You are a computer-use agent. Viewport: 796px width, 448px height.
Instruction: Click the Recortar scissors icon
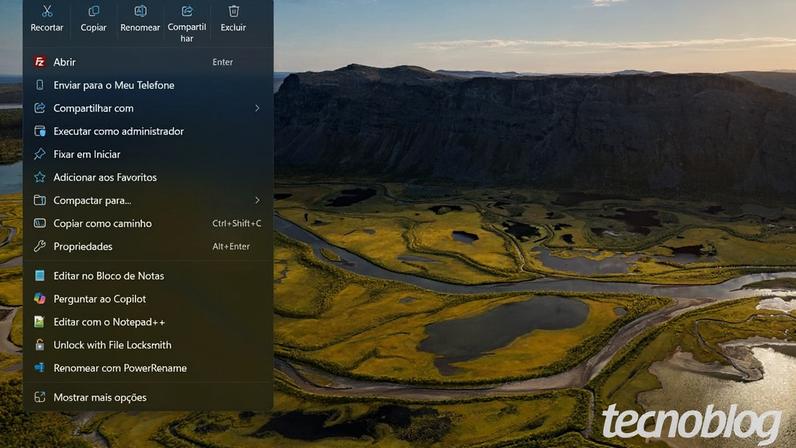tap(47, 11)
